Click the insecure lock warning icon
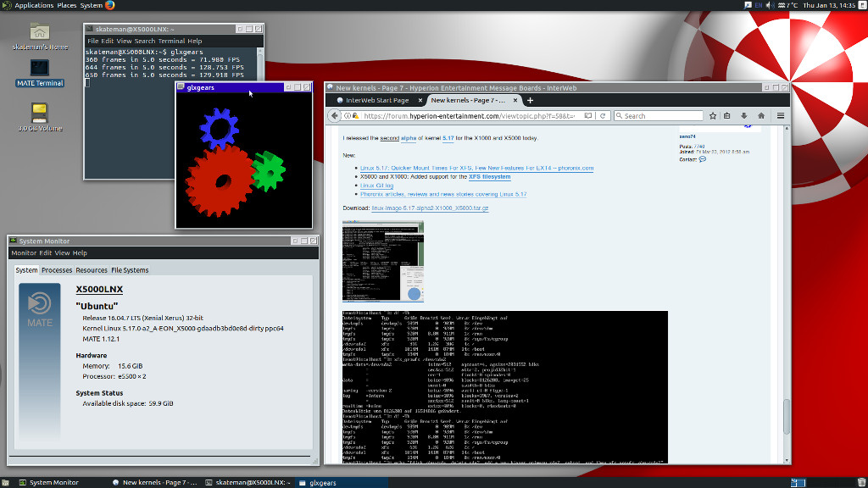 [x=355, y=115]
